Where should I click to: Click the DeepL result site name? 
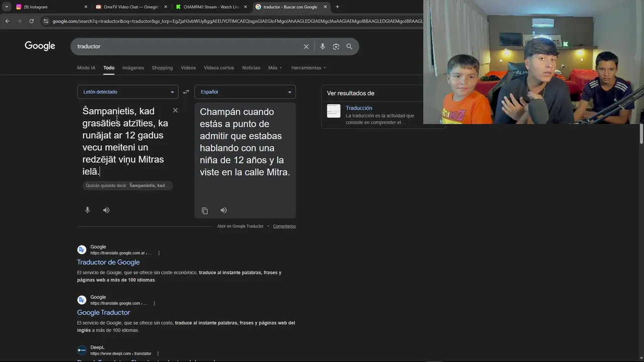pos(98,347)
